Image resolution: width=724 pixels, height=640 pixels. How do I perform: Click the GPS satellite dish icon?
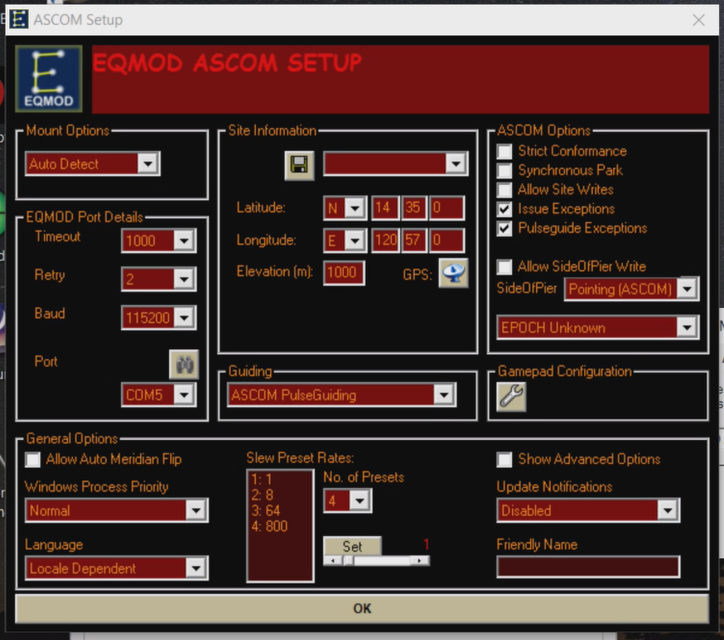coord(453,273)
